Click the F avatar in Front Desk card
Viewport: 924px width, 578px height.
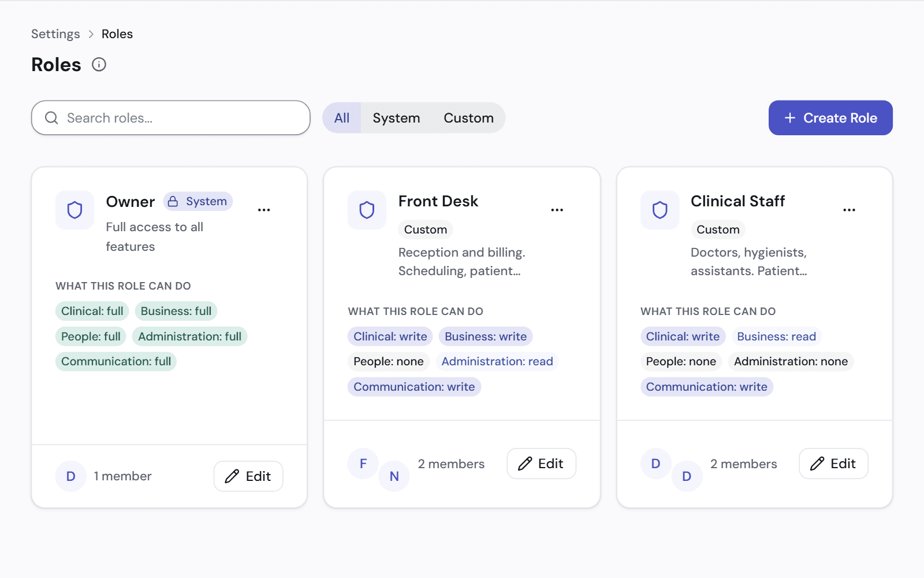363,464
